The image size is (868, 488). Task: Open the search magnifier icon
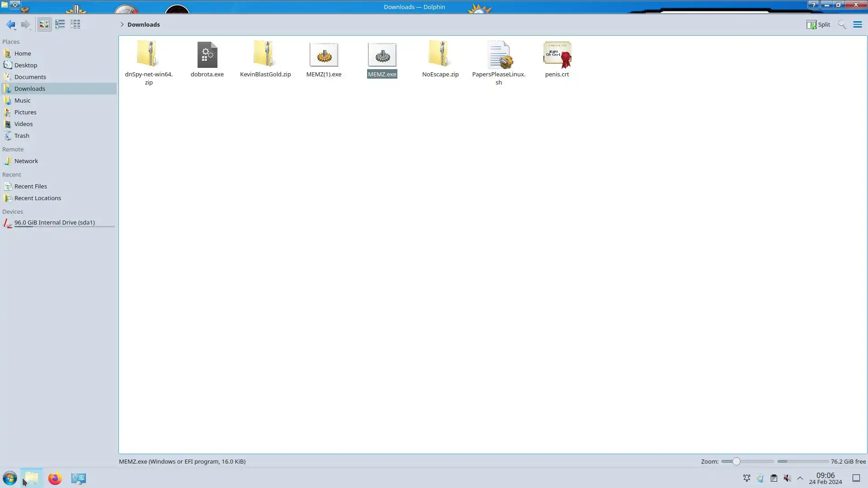[x=842, y=24]
